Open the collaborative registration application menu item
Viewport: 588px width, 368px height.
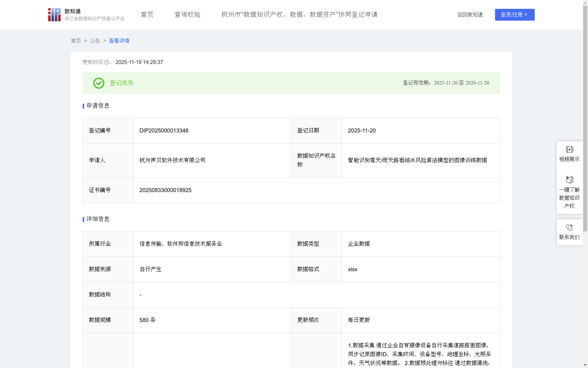point(299,14)
